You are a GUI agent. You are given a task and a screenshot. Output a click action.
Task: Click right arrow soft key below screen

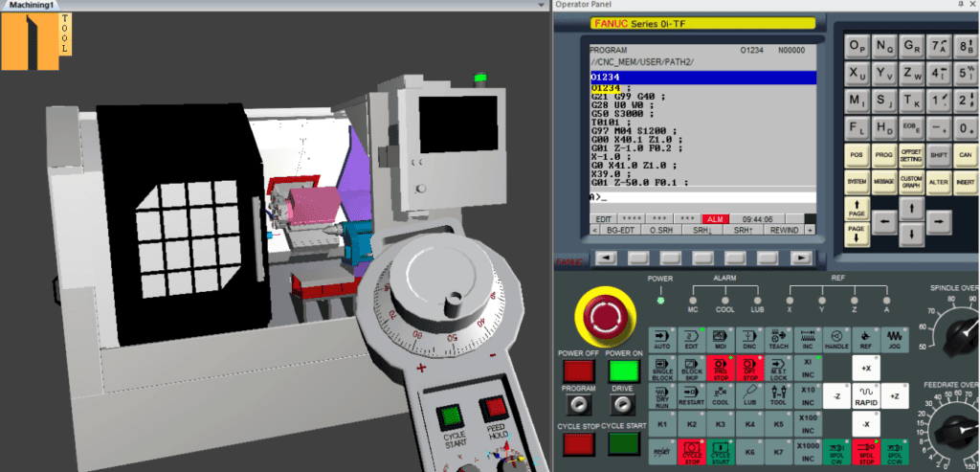click(x=801, y=258)
